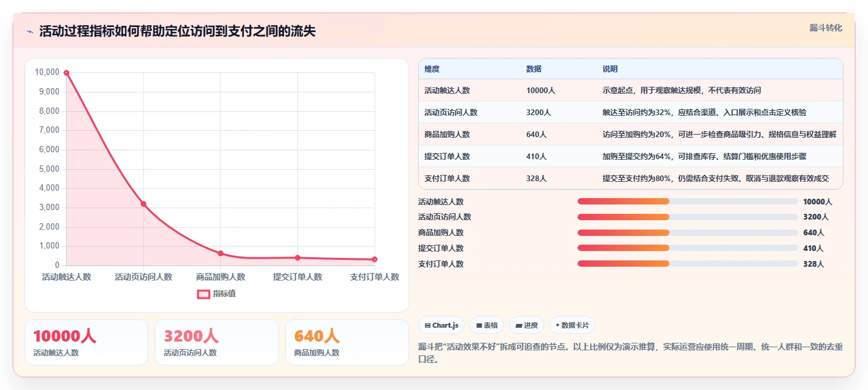Click the chart data point above 活动页访问人数

point(143,204)
